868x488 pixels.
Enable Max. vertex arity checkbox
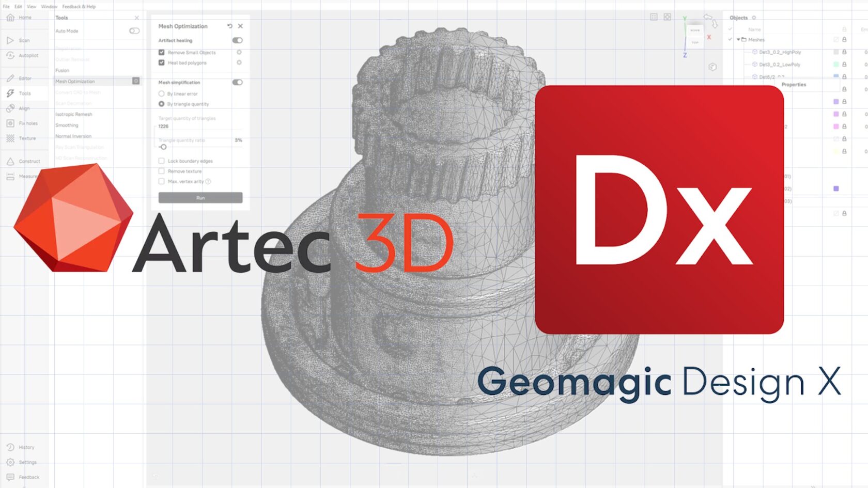point(161,181)
